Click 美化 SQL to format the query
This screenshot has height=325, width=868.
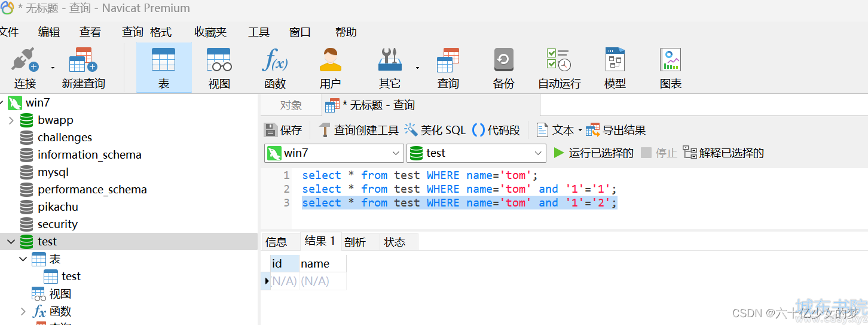click(435, 130)
